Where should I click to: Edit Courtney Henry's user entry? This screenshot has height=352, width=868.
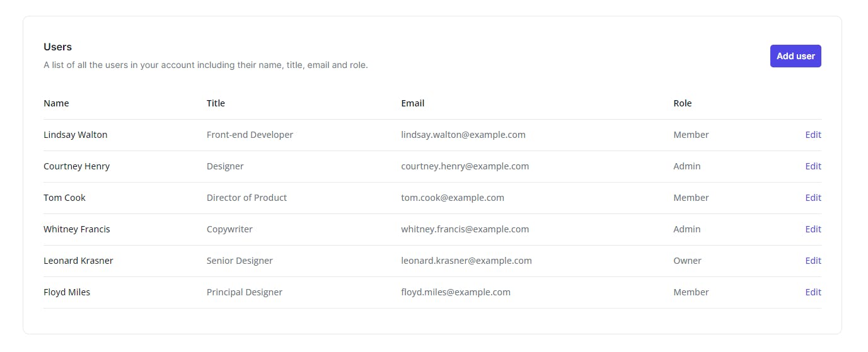pos(813,166)
